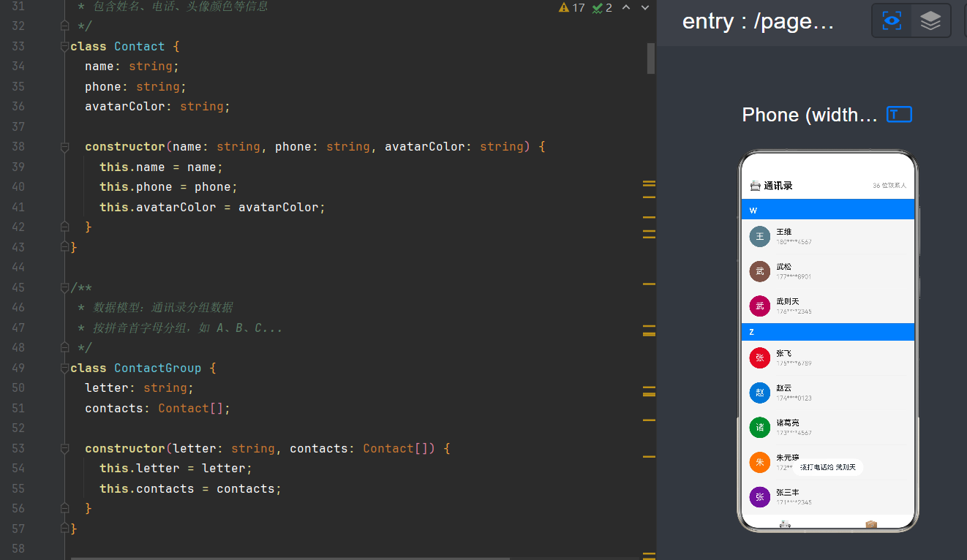Click the blue T icon beside Phone label

coord(899,114)
